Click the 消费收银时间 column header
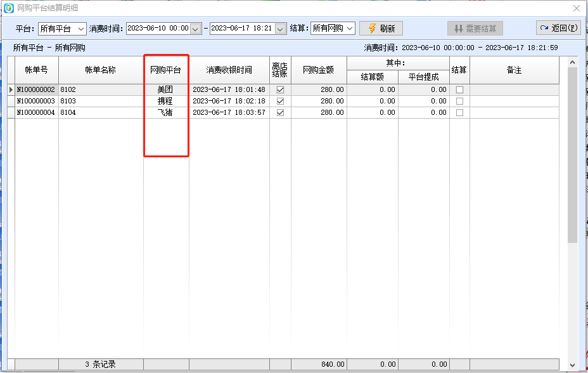 click(229, 70)
